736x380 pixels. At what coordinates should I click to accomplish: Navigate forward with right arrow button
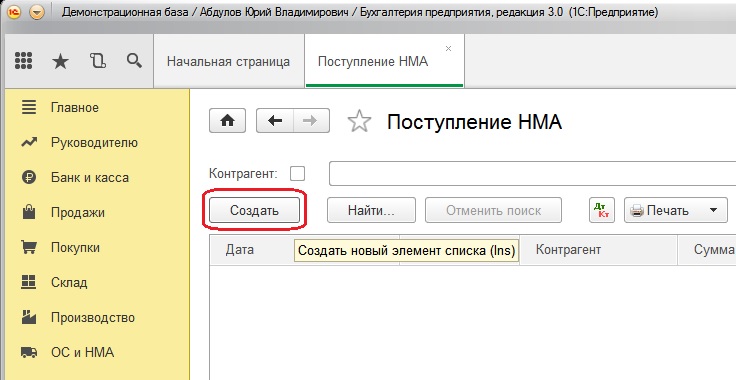tap(311, 121)
